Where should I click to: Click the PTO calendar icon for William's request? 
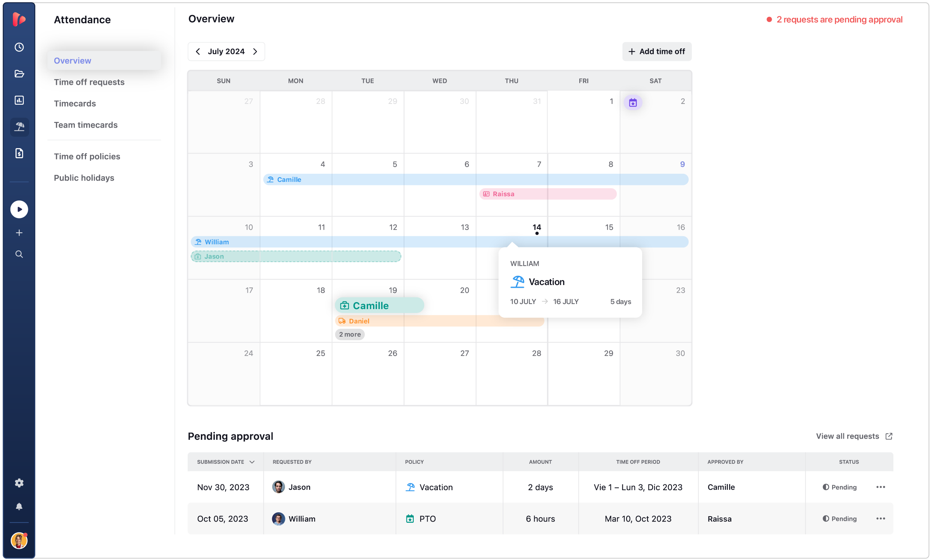(409, 518)
